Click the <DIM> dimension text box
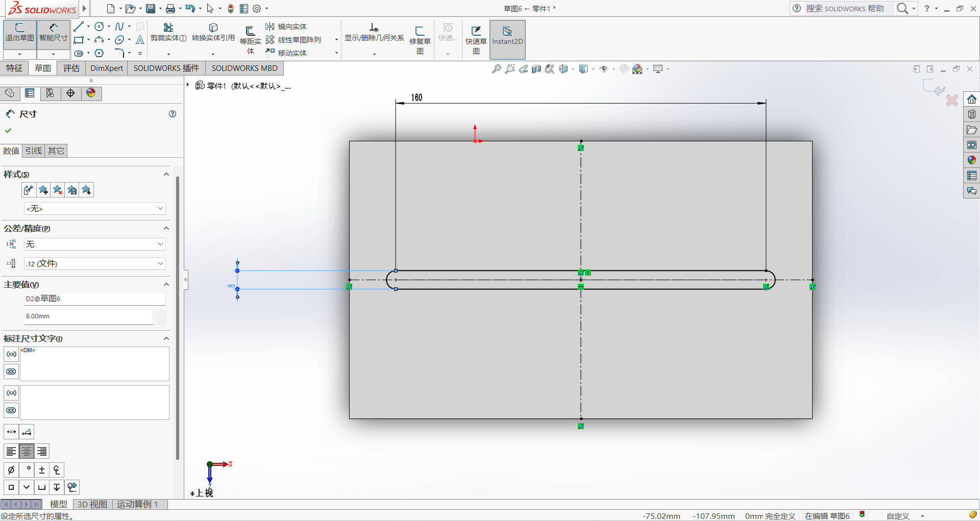This screenshot has width=980, height=521. (x=94, y=363)
